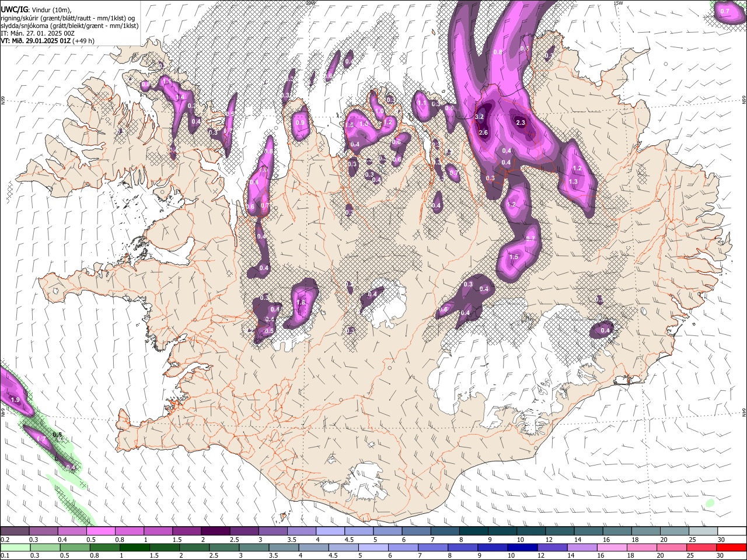747x560 pixels.
Task: Click the 0.2 label in the upper legend
Action: (x=5, y=539)
